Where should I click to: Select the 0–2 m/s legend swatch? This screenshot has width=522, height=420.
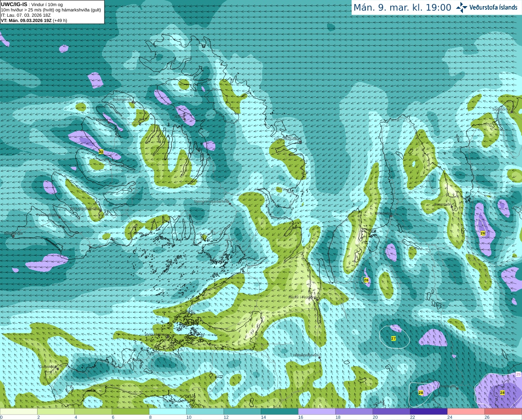pos(19,411)
